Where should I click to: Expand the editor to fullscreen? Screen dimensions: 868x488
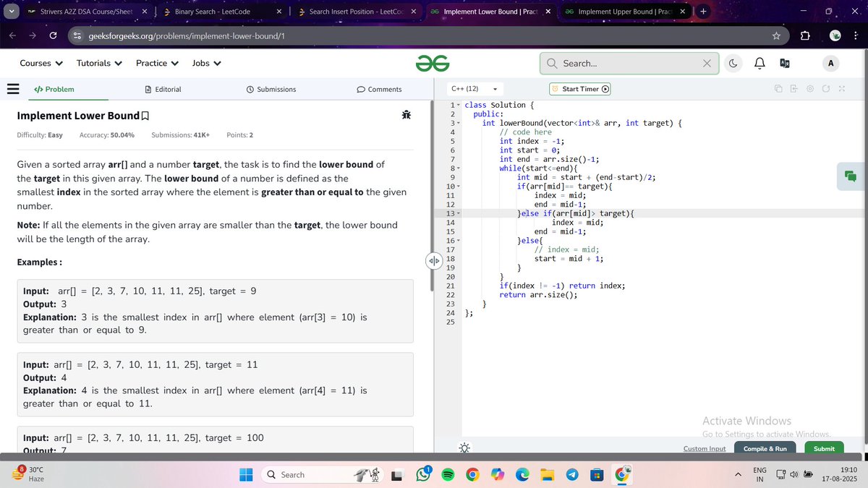click(x=841, y=89)
